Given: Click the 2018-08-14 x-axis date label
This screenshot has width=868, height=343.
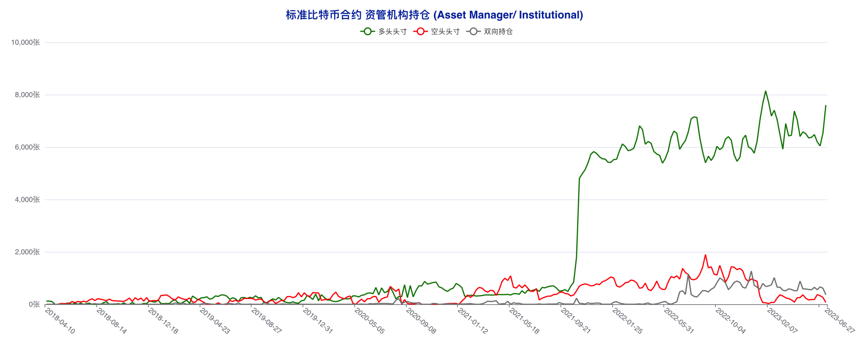Looking at the screenshot, I should click(x=112, y=321).
